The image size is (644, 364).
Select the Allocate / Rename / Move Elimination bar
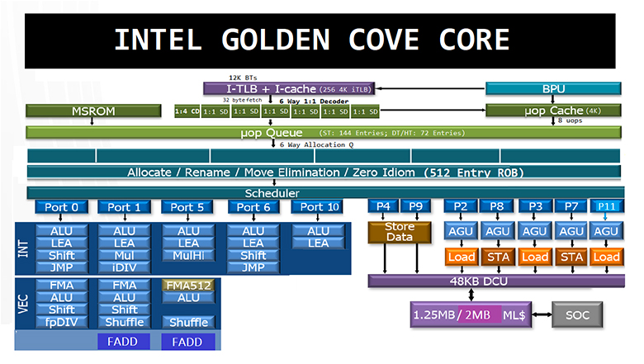pos(324,172)
